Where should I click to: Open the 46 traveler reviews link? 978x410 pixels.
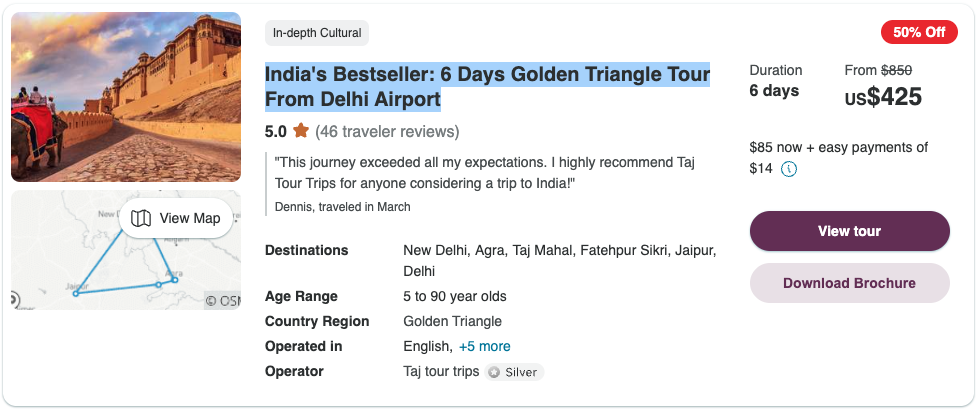coord(387,132)
